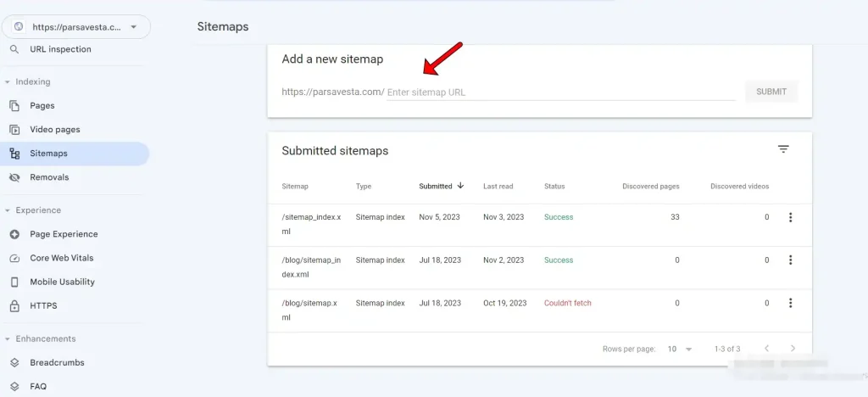The height and width of the screenshot is (397, 868).
Task: Sort by Discovered videos column header
Action: tap(739, 187)
